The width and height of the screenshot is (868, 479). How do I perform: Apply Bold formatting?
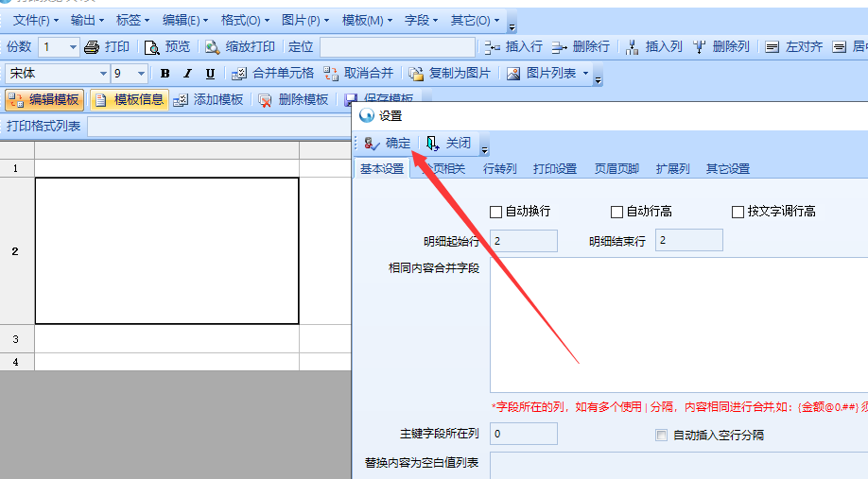point(165,74)
